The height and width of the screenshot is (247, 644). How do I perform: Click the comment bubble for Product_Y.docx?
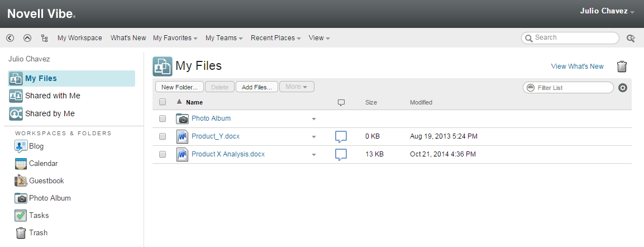click(x=341, y=136)
